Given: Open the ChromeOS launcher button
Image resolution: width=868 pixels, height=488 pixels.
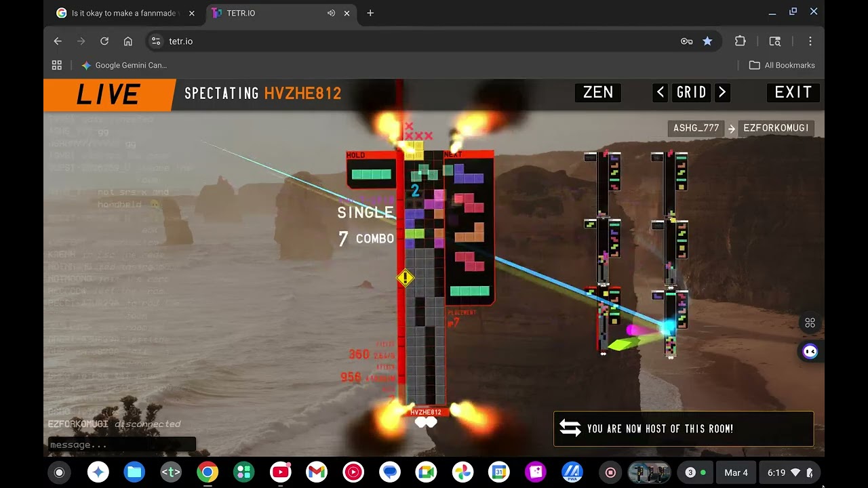Looking at the screenshot, I should 59,472.
